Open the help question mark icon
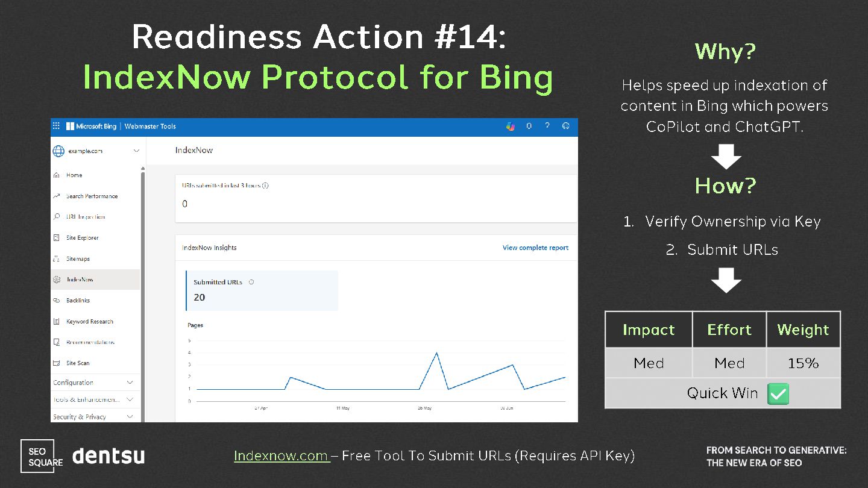The width and height of the screenshot is (868, 488). (x=547, y=127)
